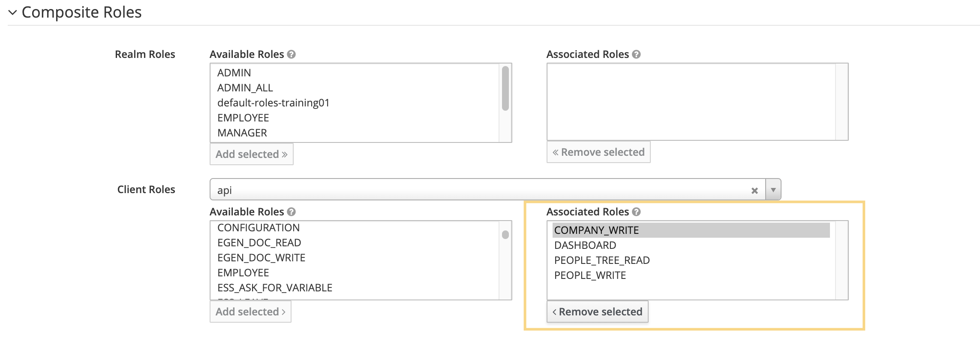Click help icon beside Realm Available Roles
The width and height of the screenshot is (980, 345).
pyautogui.click(x=292, y=54)
